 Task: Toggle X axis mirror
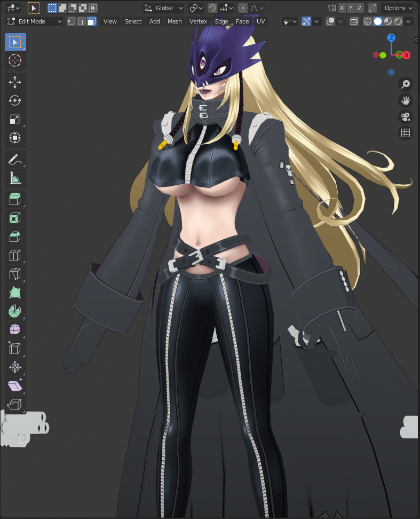click(342, 8)
